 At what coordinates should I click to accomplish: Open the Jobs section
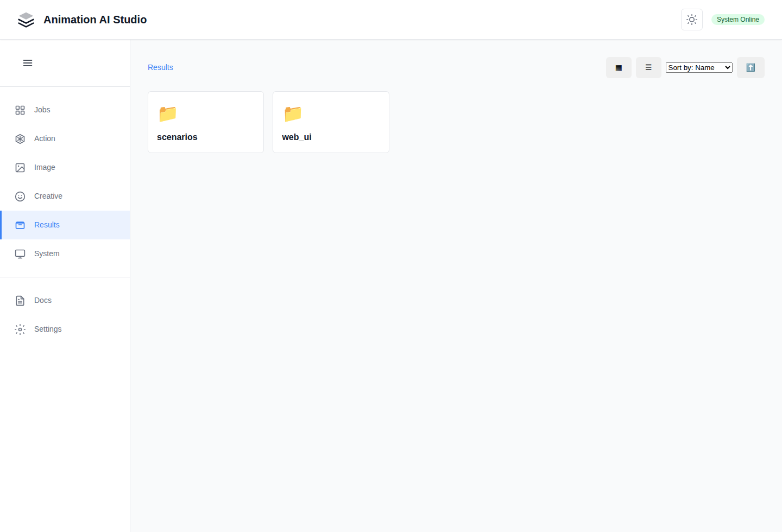tap(42, 110)
